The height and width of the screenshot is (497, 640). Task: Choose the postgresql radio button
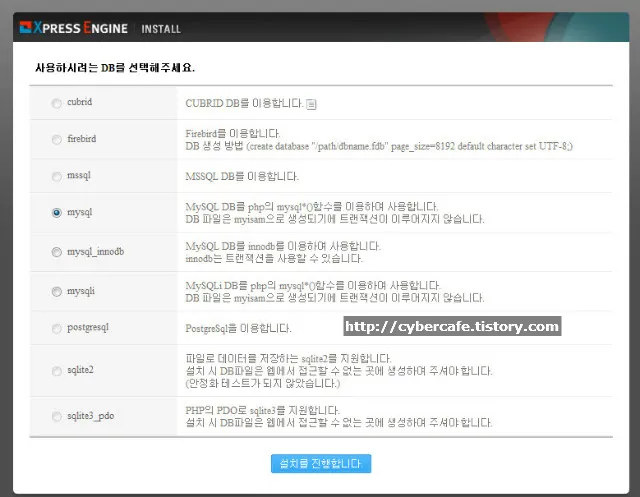56,328
